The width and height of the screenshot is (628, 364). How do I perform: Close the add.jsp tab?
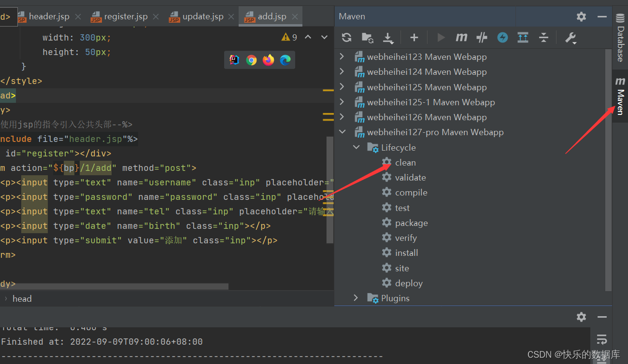pos(295,16)
